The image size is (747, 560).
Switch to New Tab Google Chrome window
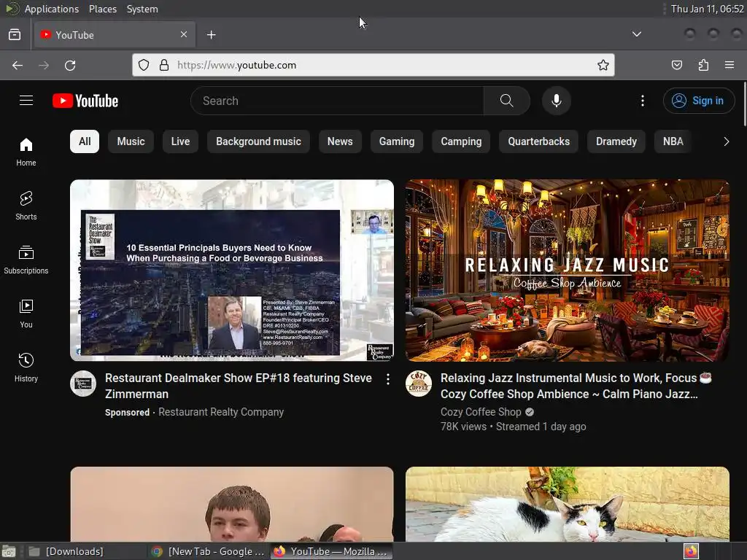point(208,551)
